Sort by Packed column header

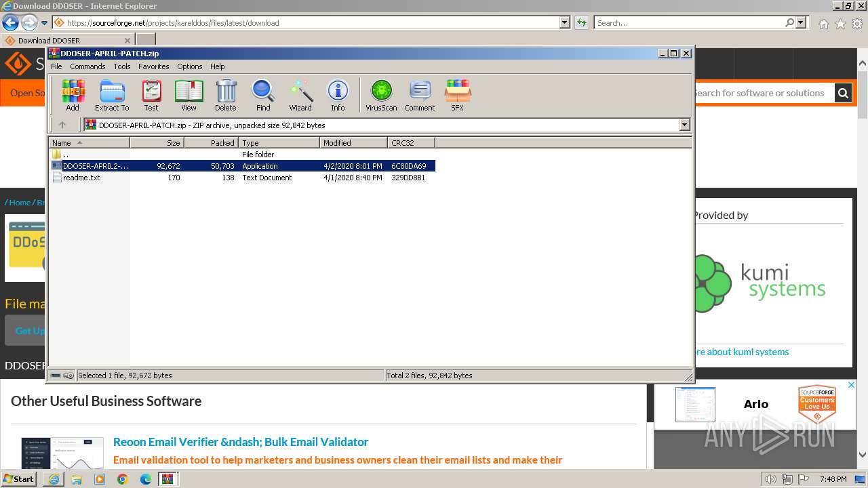pyautogui.click(x=211, y=142)
